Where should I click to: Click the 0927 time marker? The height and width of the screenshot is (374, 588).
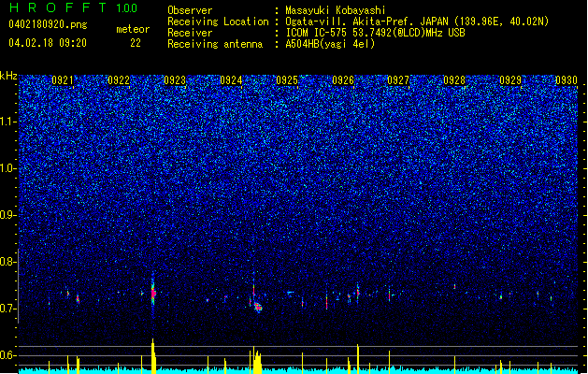pos(398,80)
